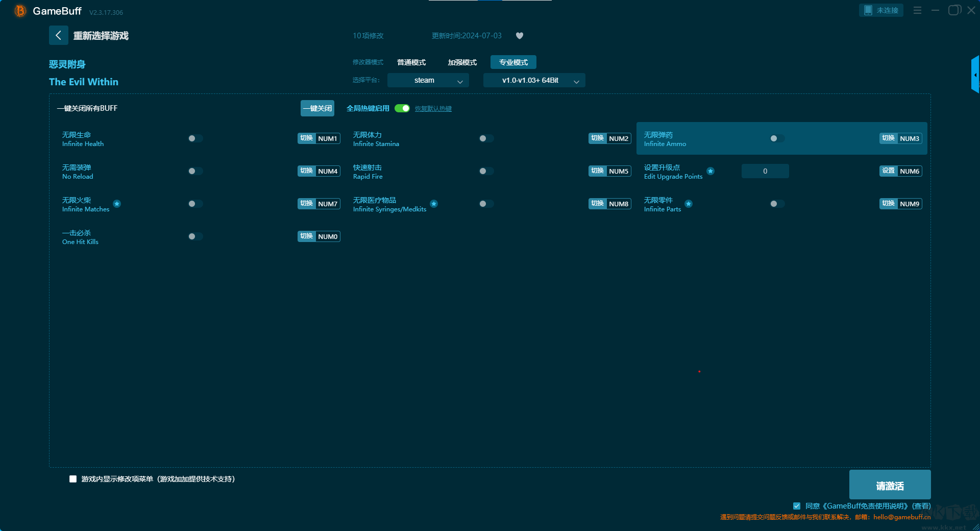Click the Edit Upgrade Points value field
This screenshot has height=531, width=980.
tap(765, 171)
